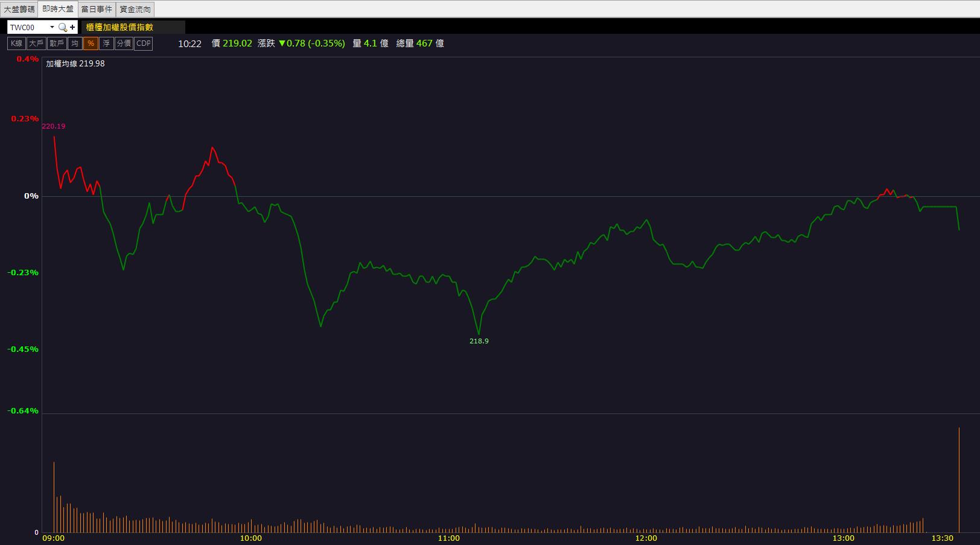
Task: Click the 220.19 high price marker
Action: [x=54, y=126]
